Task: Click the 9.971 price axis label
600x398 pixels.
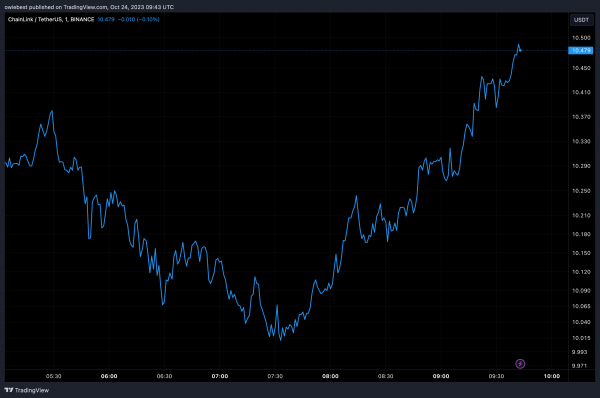Action: point(579,366)
